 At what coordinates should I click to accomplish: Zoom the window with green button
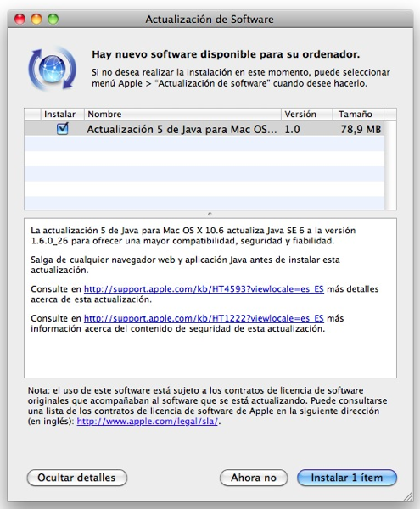click(x=53, y=20)
